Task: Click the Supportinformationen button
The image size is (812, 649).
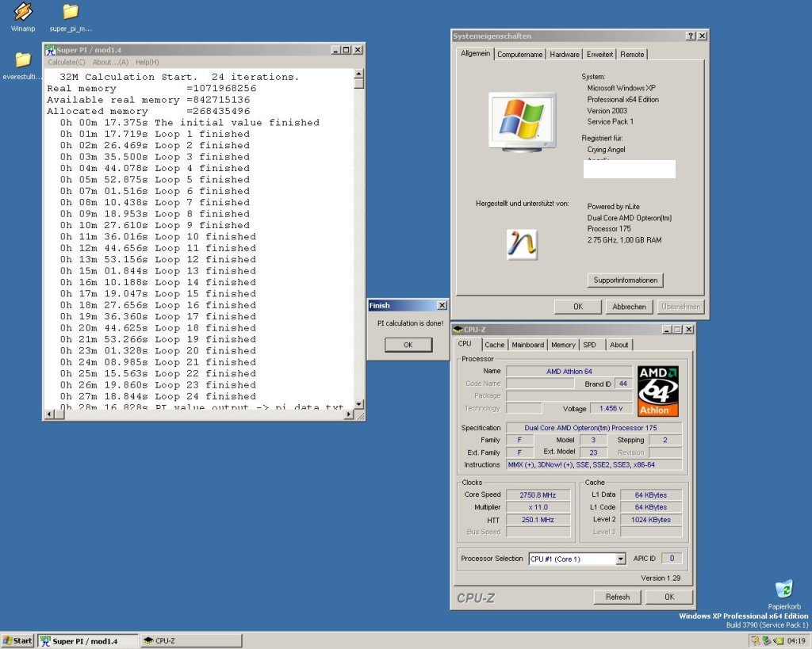Action: point(625,280)
